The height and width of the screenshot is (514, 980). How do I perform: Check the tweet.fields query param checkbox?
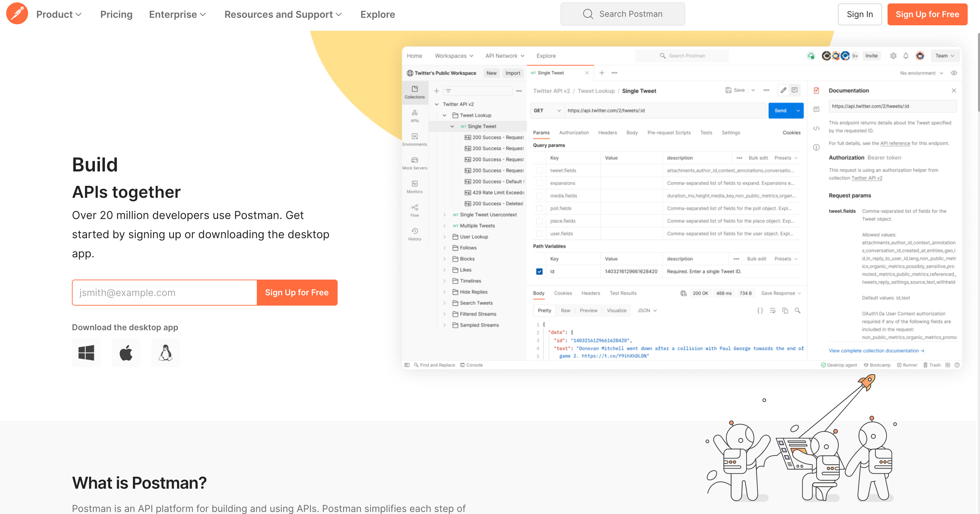[x=539, y=170]
